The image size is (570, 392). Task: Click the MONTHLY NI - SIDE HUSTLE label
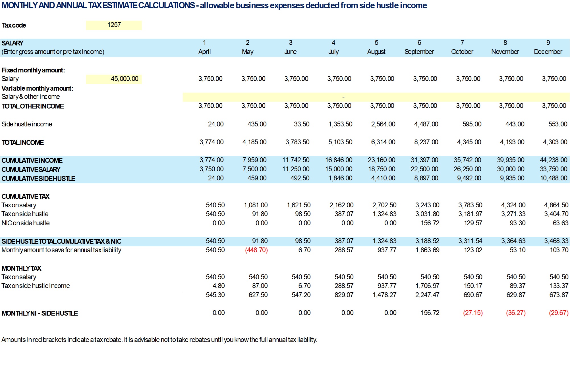(x=40, y=313)
